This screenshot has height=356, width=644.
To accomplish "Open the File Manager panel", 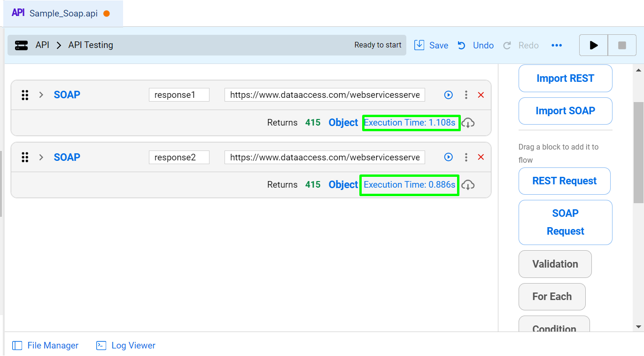I will (x=45, y=346).
